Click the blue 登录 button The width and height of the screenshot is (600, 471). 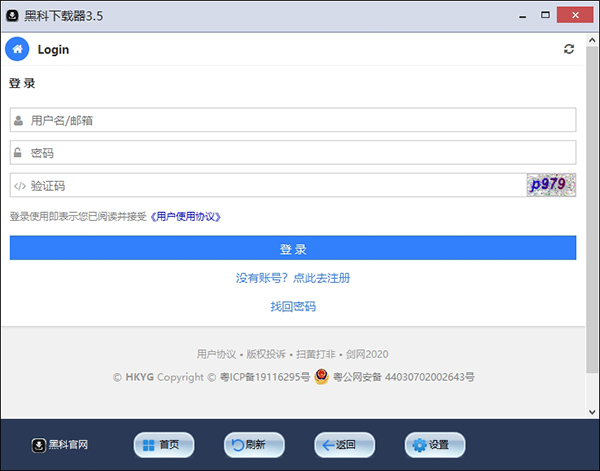click(x=293, y=248)
